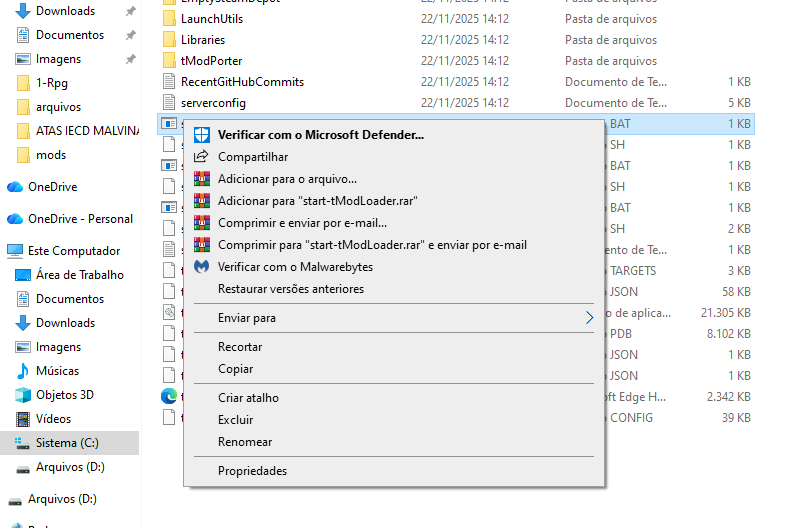Choose Excluir to delete the file
Viewport: 807px width, 528px height.
pyautogui.click(x=394, y=420)
